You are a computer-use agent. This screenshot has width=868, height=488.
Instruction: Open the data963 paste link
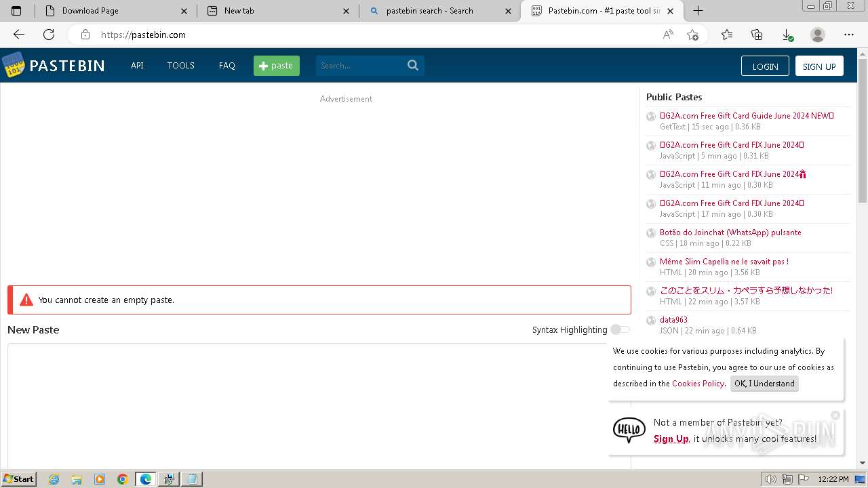tap(673, 320)
